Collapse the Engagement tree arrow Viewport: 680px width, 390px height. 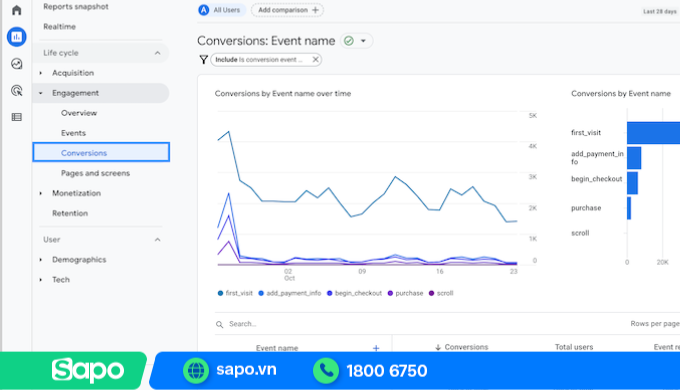point(41,93)
